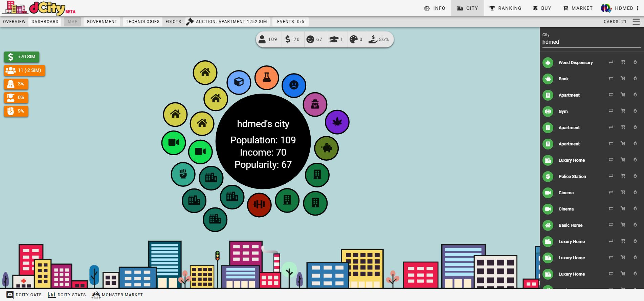Select the sad face circle on map
This screenshot has height=301, width=644.
pos(294,85)
